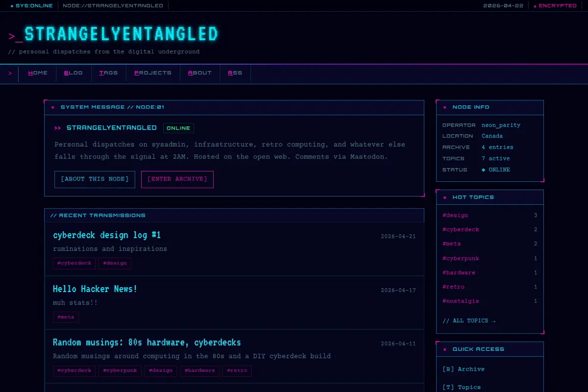588x392 pixels.
Task: Open post cyberdeck design log #1
Action: (107, 235)
